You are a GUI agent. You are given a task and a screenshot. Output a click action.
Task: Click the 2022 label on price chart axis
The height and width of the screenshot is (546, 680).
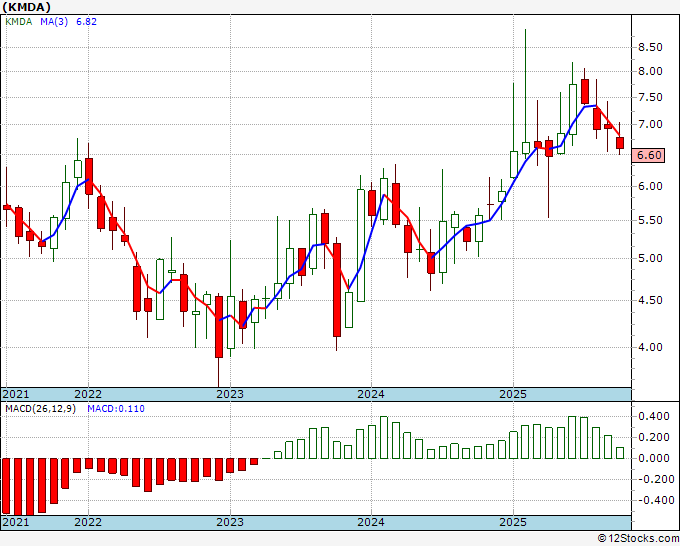(88, 394)
